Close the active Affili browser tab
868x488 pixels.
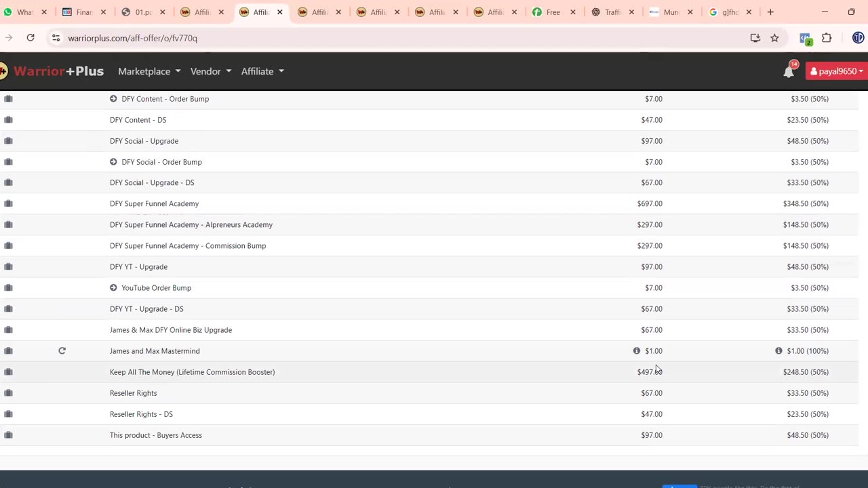coord(279,12)
